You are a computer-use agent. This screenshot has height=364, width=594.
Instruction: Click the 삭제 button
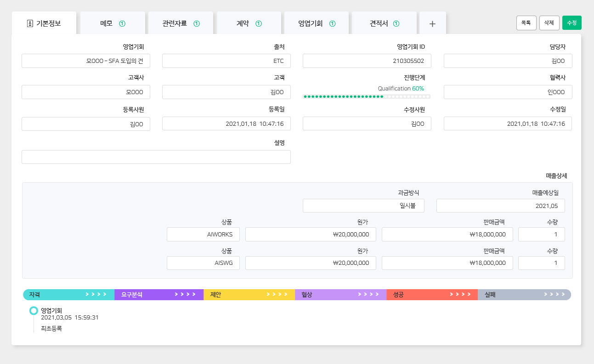point(549,23)
